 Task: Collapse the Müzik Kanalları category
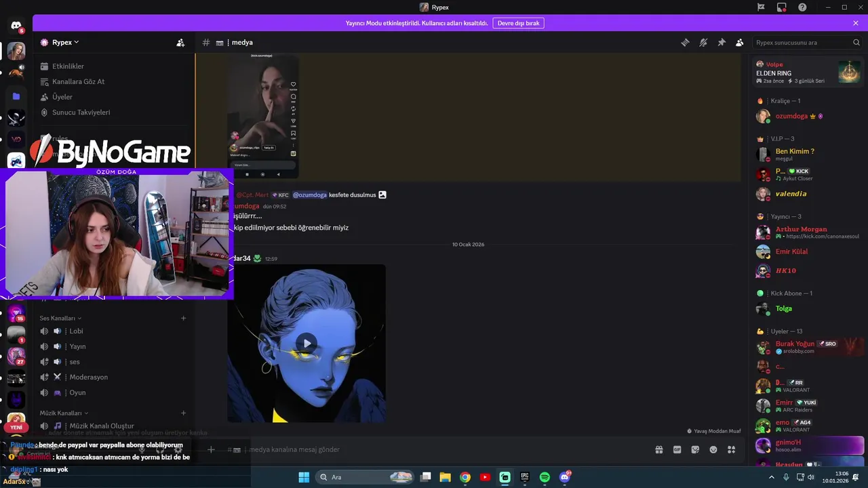pos(64,413)
